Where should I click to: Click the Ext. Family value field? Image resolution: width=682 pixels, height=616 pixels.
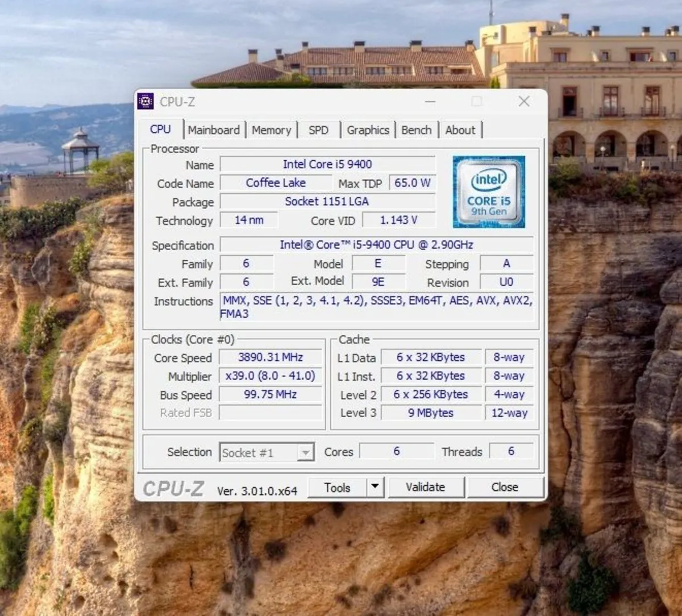[246, 282]
